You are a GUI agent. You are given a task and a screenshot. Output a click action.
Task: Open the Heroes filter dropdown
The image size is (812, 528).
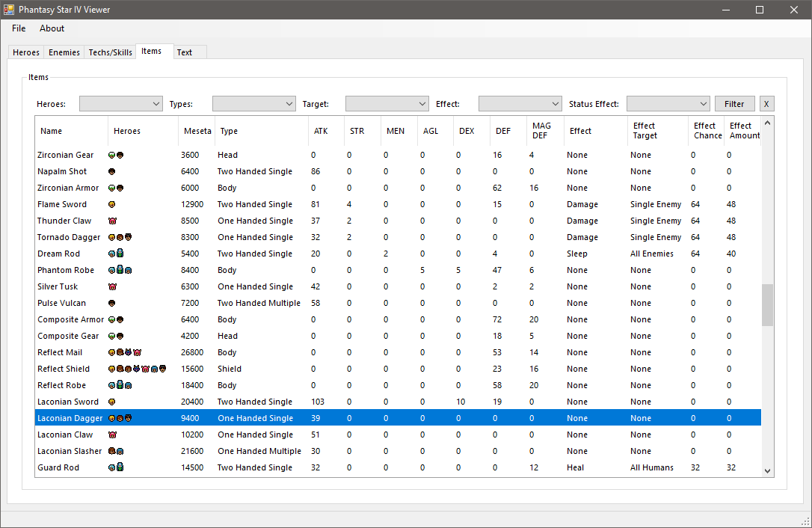[120, 104]
